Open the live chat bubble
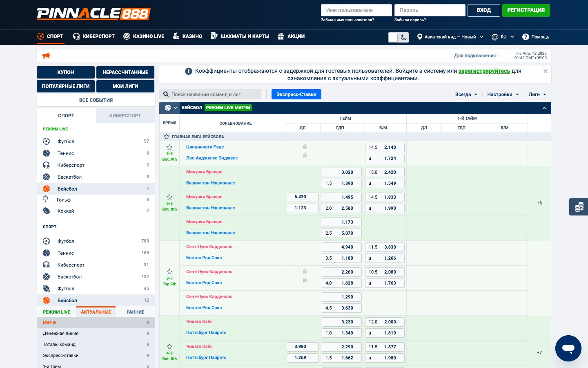This screenshot has height=368, width=588. [568, 348]
